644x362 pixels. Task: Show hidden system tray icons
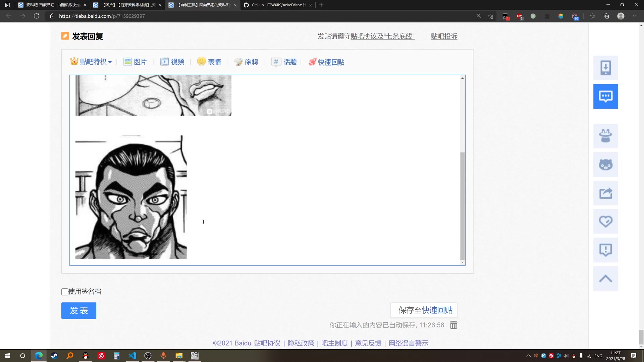pyautogui.click(x=528, y=356)
